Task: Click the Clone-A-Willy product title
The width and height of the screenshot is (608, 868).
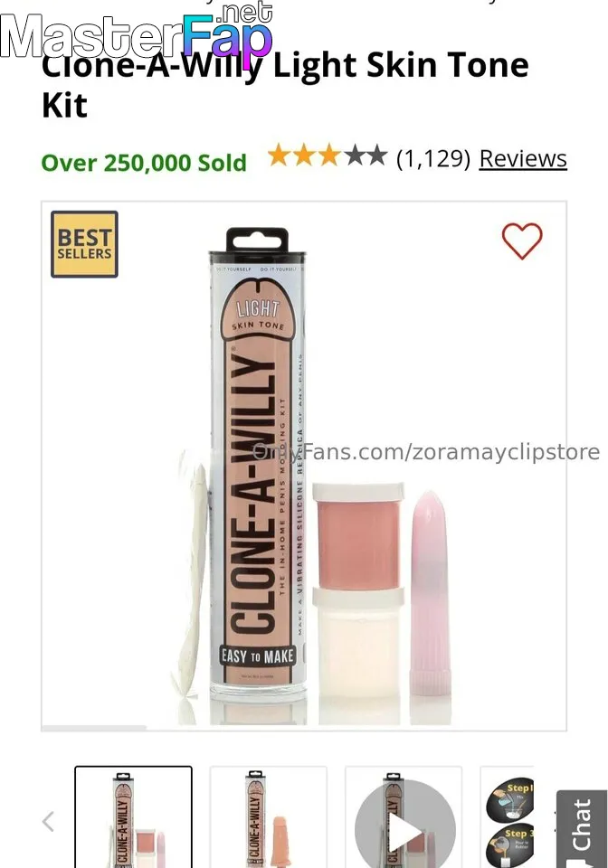Action: point(285,84)
